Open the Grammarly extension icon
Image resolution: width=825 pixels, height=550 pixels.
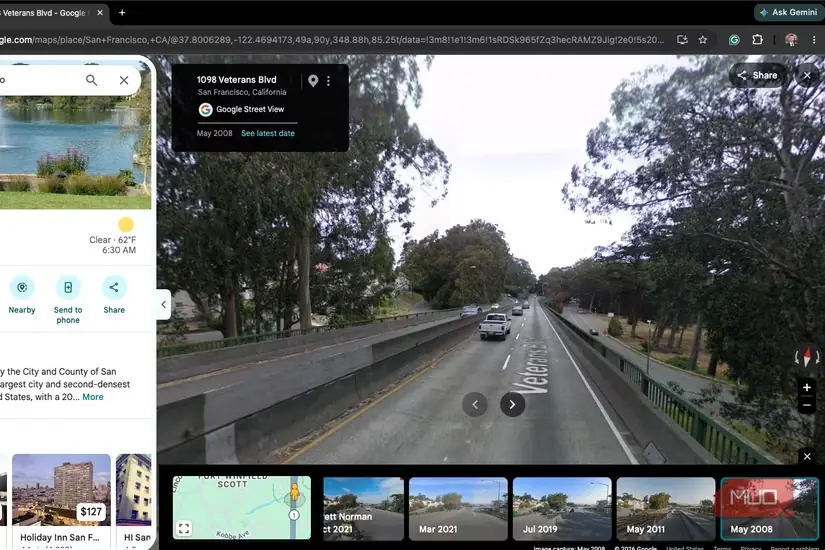pyautogui.click(x=734, y=40)
